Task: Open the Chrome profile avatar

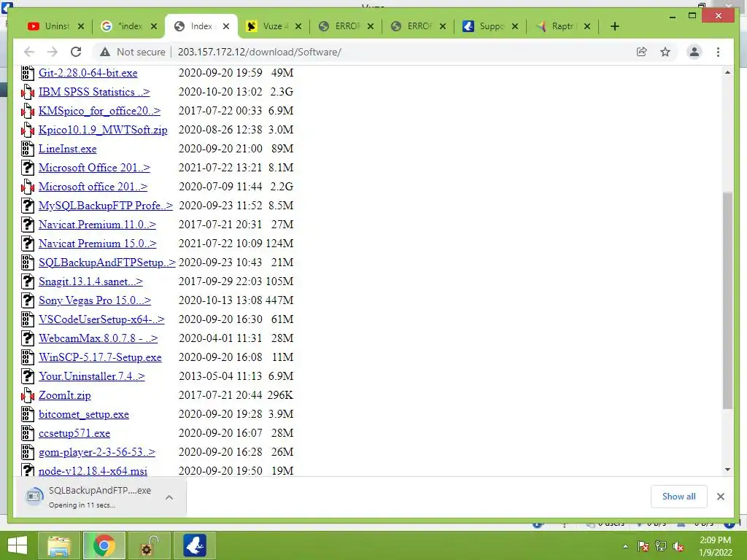Action: 694,52
